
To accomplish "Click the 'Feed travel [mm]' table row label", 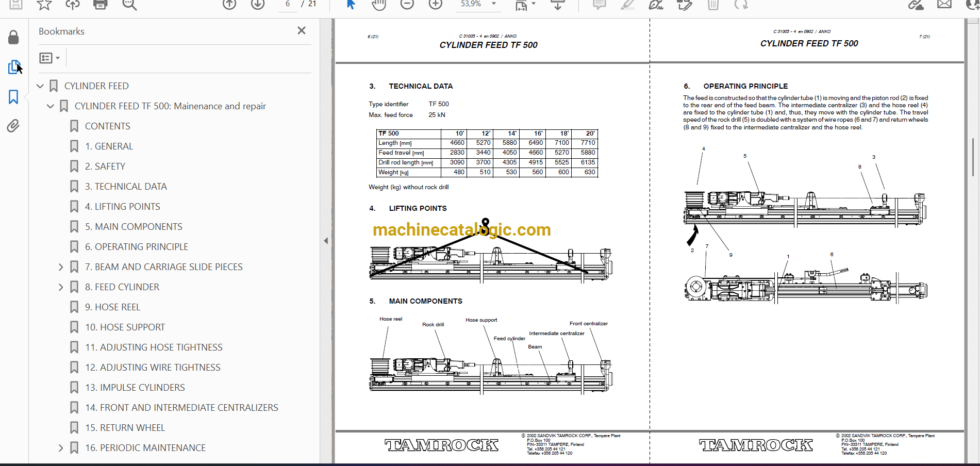I will [x=401, y=153].
